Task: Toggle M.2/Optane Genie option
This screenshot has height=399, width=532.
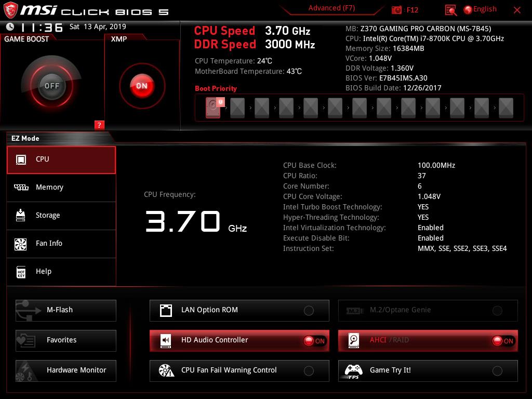Action: 497,311
